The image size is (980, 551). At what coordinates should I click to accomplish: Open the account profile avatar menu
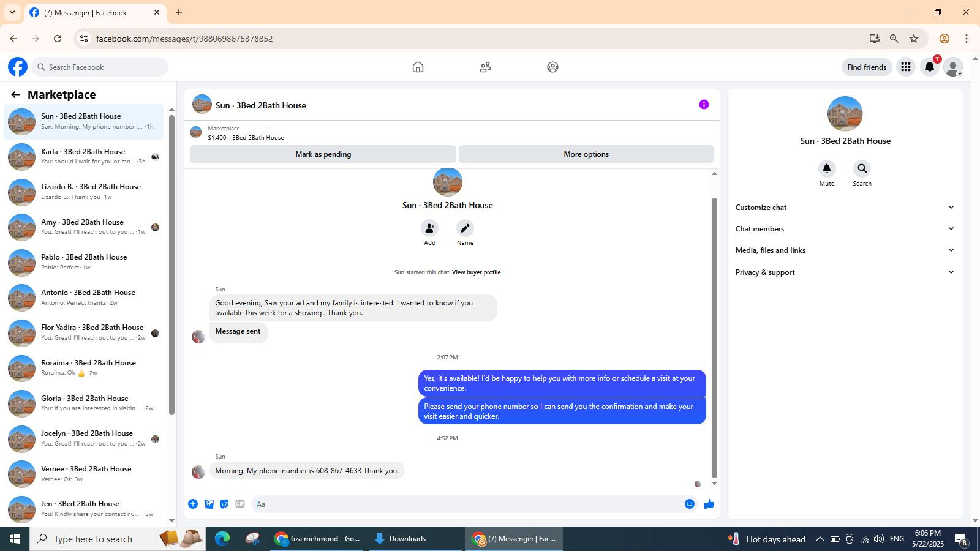point(953,67)
